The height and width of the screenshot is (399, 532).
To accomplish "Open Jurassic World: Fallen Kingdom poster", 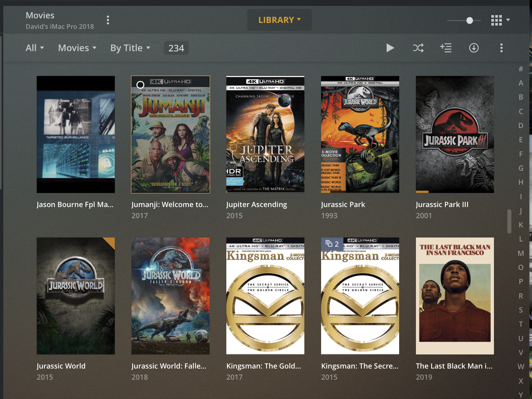I will pos(171,296).
